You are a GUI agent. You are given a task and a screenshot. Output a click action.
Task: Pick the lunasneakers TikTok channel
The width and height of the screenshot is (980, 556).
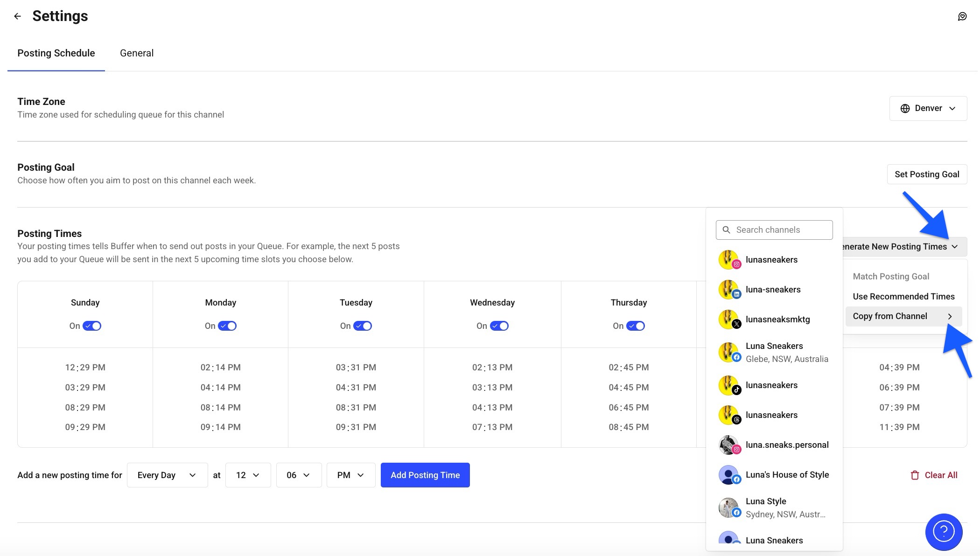pos(771,385)
